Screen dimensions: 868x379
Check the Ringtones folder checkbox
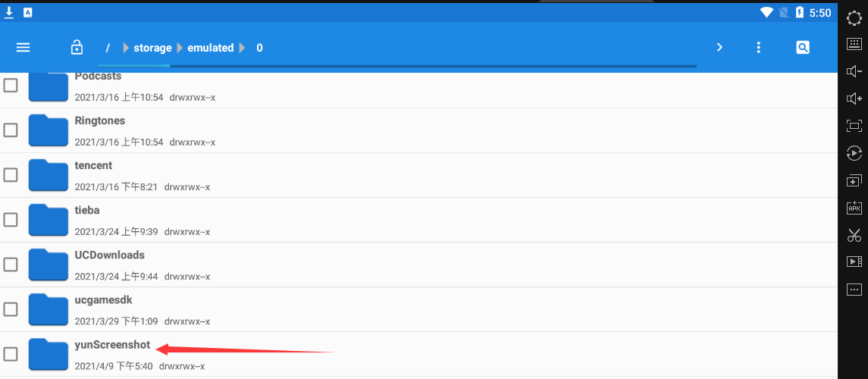point(11,130)
